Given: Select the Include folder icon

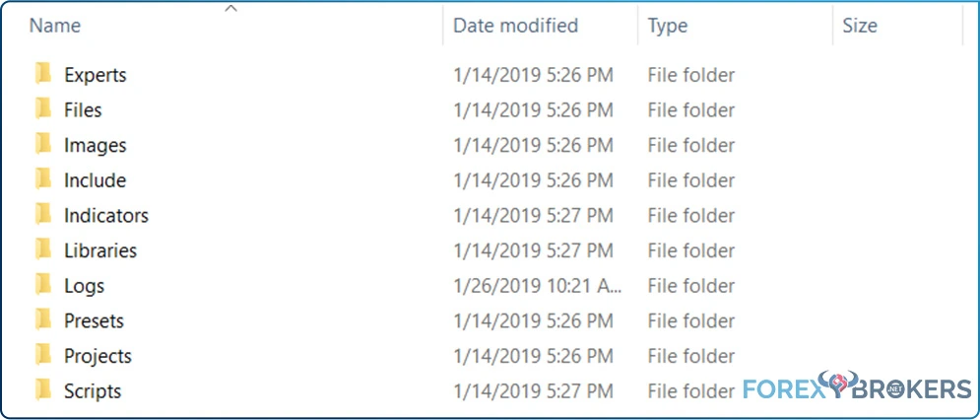Looking at the screenshot, I should (x=43, y=179).
